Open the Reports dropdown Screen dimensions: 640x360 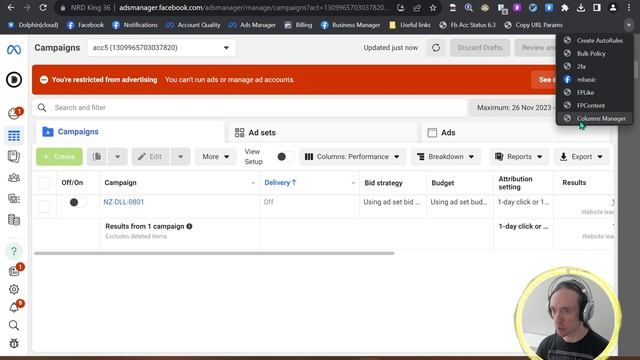click(519, 157)
